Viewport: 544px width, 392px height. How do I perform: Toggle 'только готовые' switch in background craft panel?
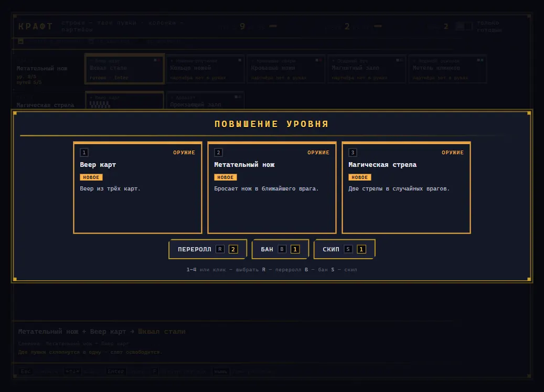click(x=464, y=26)
